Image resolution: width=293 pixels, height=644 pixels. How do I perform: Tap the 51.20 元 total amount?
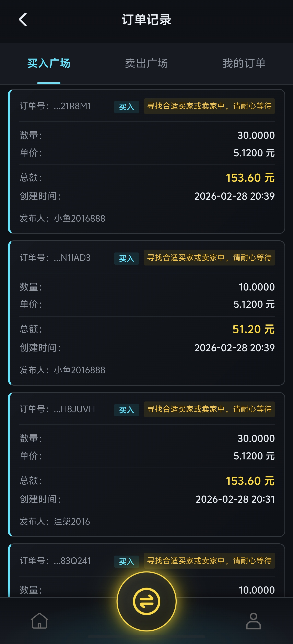coord(253,329)
